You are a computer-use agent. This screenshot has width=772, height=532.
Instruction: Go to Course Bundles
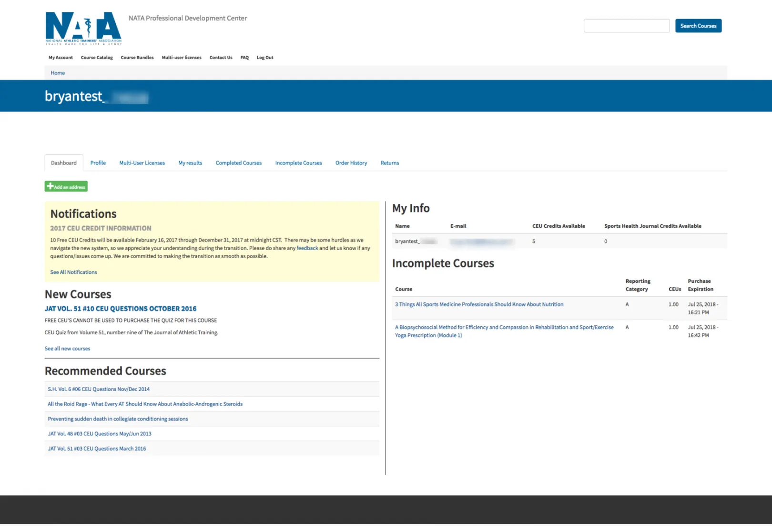click(x=137, y=58)
